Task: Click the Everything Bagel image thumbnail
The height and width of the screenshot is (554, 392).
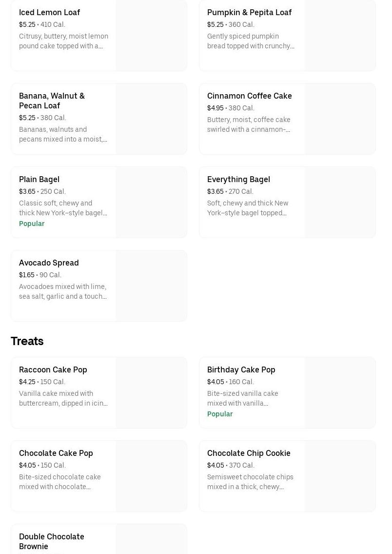Action: pos(340,202)
